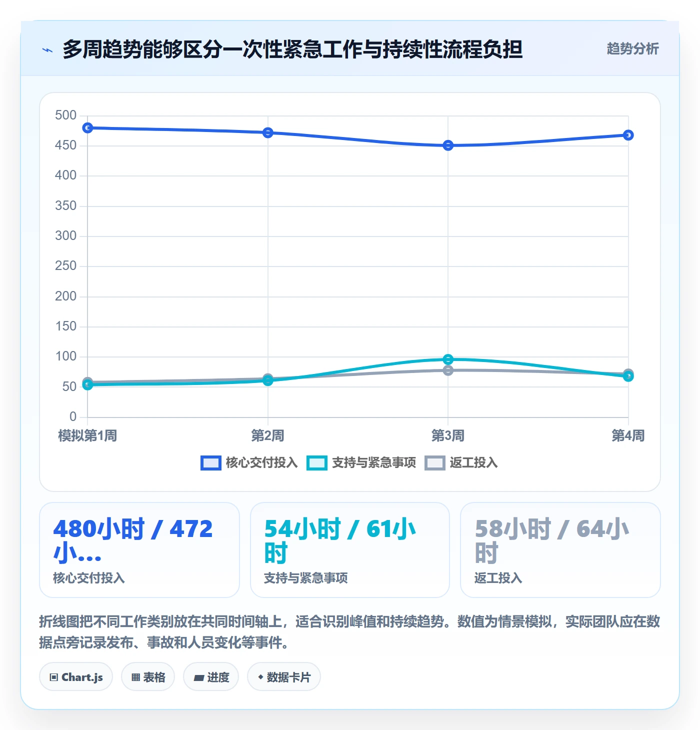Click the lightning bolt icon in header

click(47, 50)
